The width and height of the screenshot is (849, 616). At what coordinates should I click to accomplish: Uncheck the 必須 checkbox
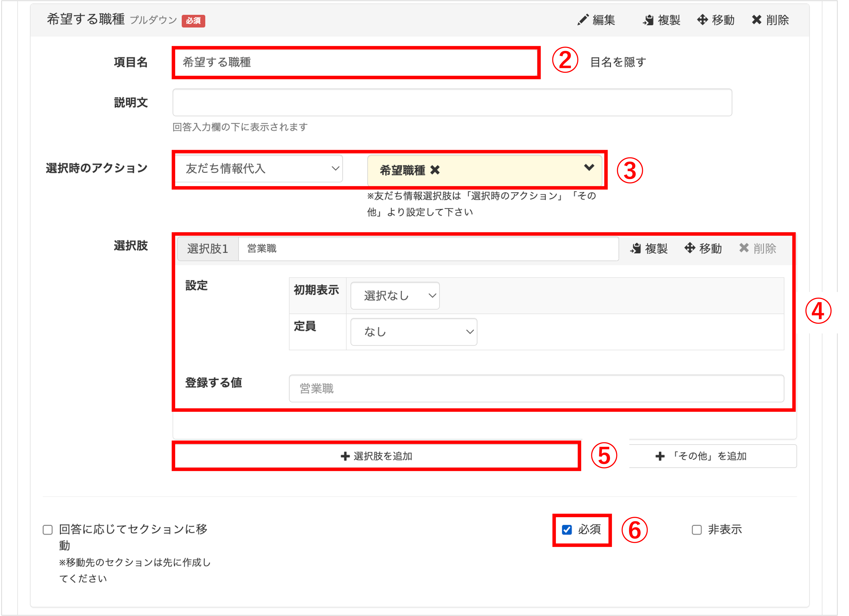(x=567, y=529)
